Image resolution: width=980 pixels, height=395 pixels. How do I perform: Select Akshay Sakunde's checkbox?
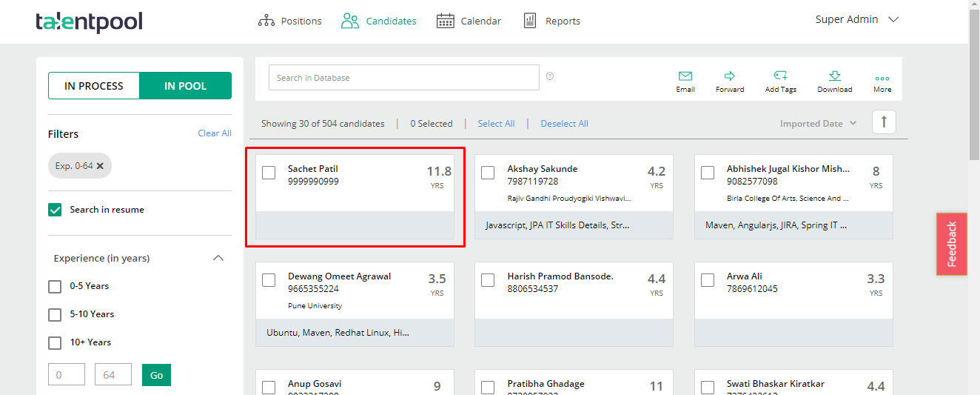(x=488, y=173)
